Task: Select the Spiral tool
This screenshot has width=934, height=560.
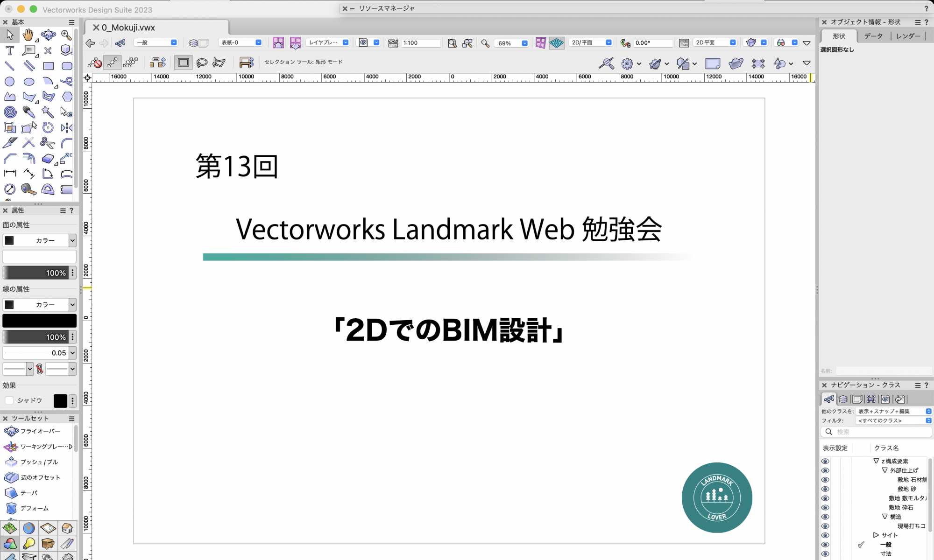Action: [x=9, y=112]
